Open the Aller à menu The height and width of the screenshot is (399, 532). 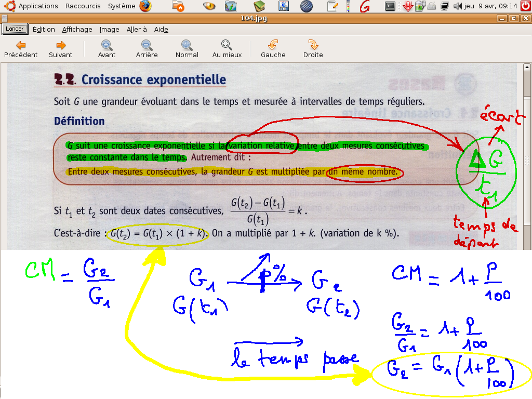pyautogui.click(x=137, y=30)
